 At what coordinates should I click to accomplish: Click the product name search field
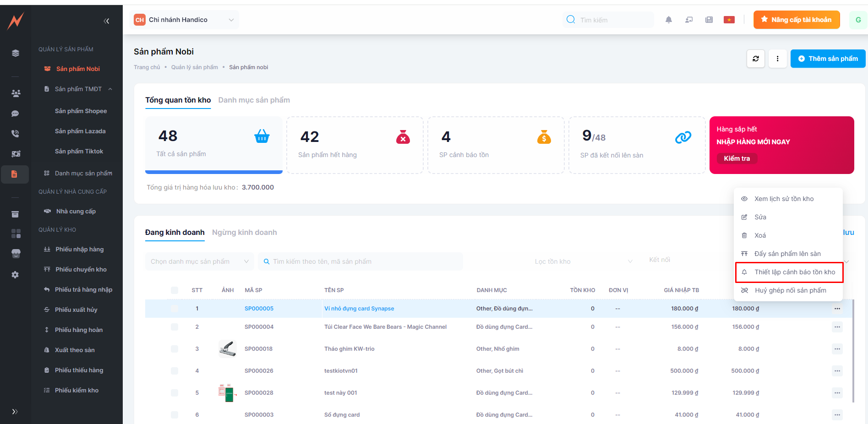point(362,261)
